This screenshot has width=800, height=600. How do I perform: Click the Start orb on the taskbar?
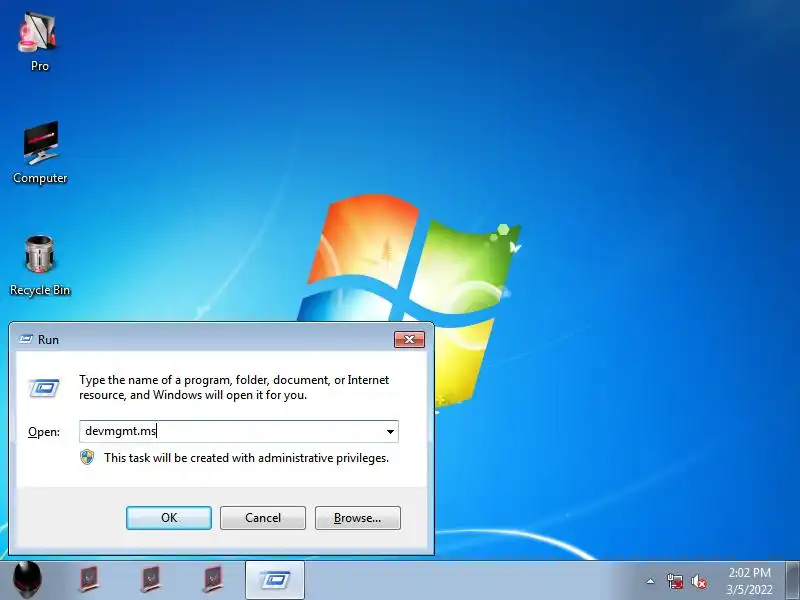point(27,580)
